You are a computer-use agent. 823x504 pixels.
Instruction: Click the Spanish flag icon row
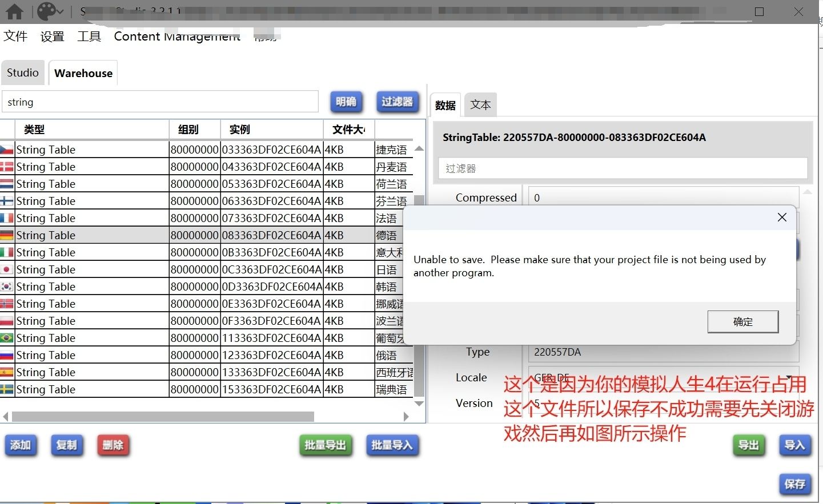click(7, 372)
